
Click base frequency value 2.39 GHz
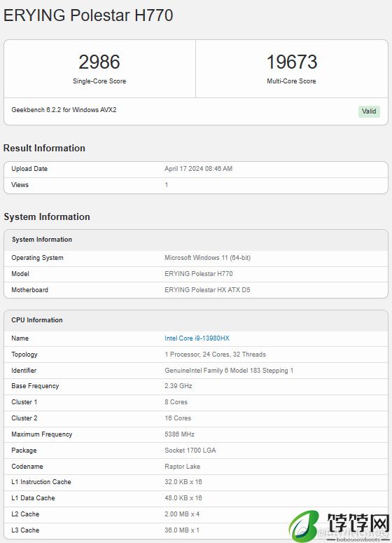pyautogui.click(x=178, y=386)
